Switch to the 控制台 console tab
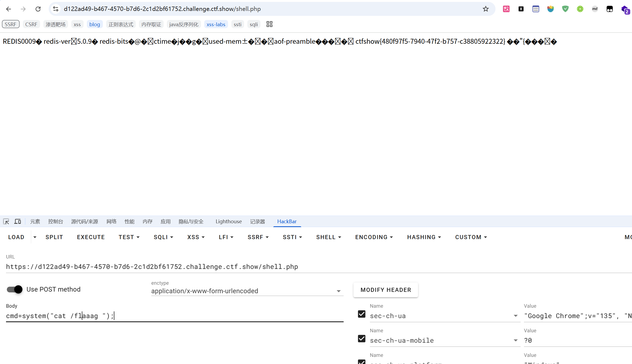 click(56, 221)
